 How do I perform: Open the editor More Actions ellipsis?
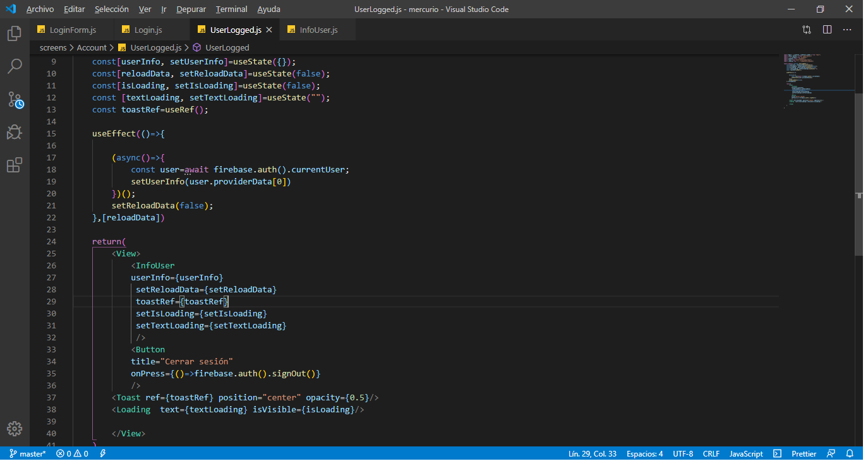click(847, 30)
